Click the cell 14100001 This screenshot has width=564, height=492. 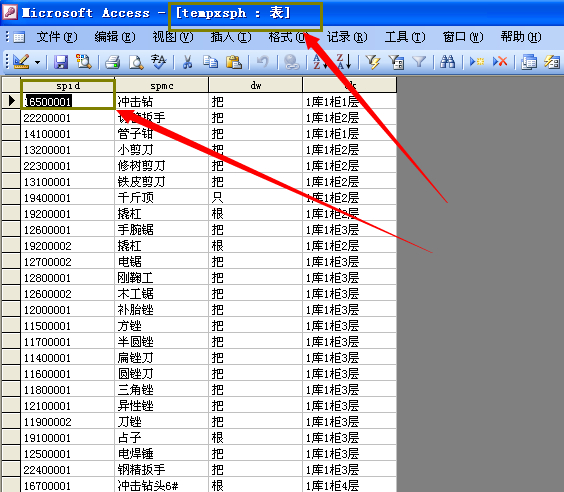(68, 133)
